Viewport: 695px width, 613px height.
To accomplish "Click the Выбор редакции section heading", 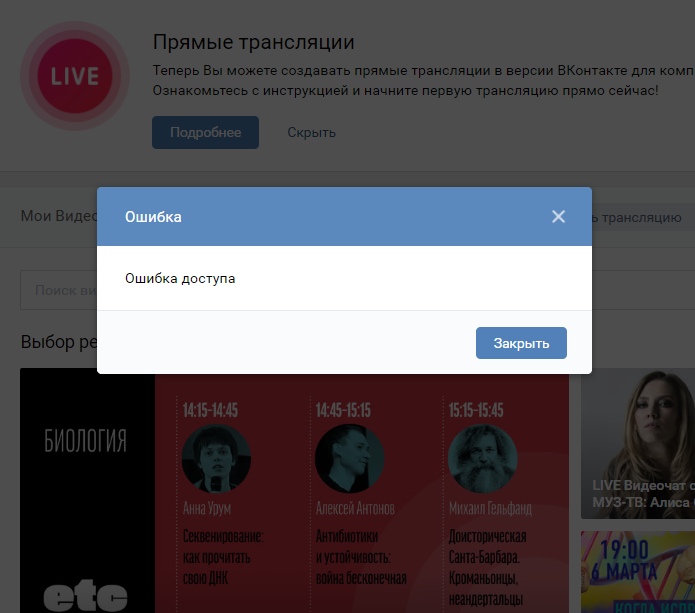I will point(59,342).
